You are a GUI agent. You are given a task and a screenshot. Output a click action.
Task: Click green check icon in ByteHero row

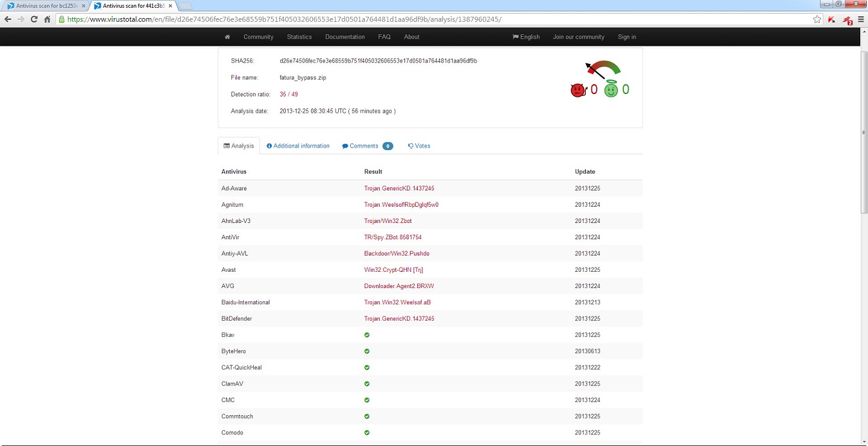367,351
